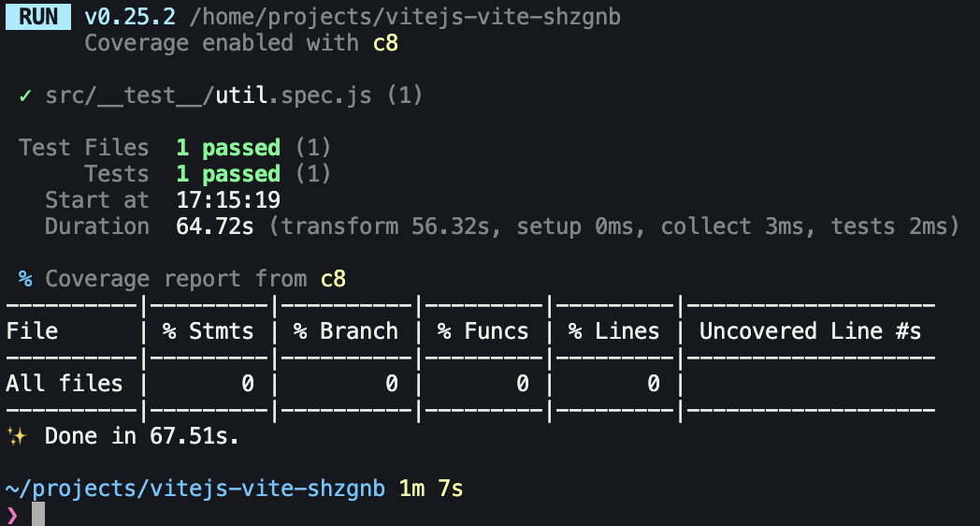The image size is (980, 526).
Task: Click the Duration value 64.72s
Action: pos(215,226)
